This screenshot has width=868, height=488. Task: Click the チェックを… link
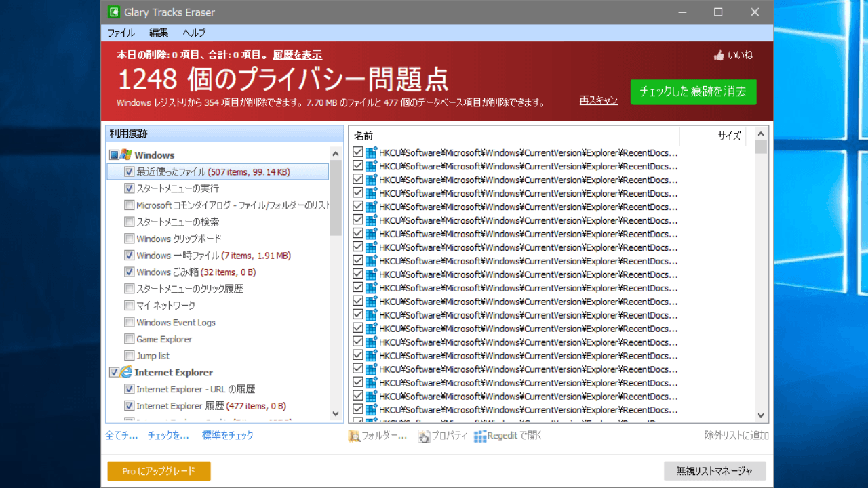coord(168,436)
